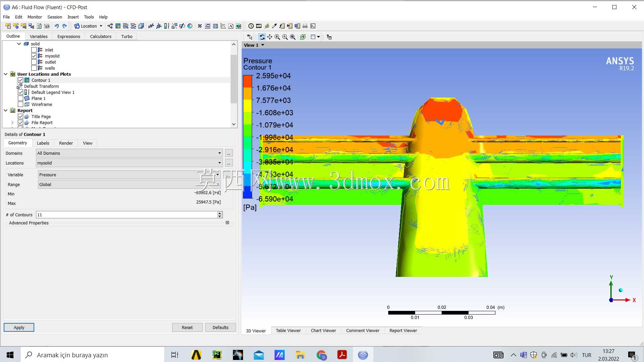Click the Undo arrow icon
The width and height of the screenshot is (644, 362).
[57, 26]
